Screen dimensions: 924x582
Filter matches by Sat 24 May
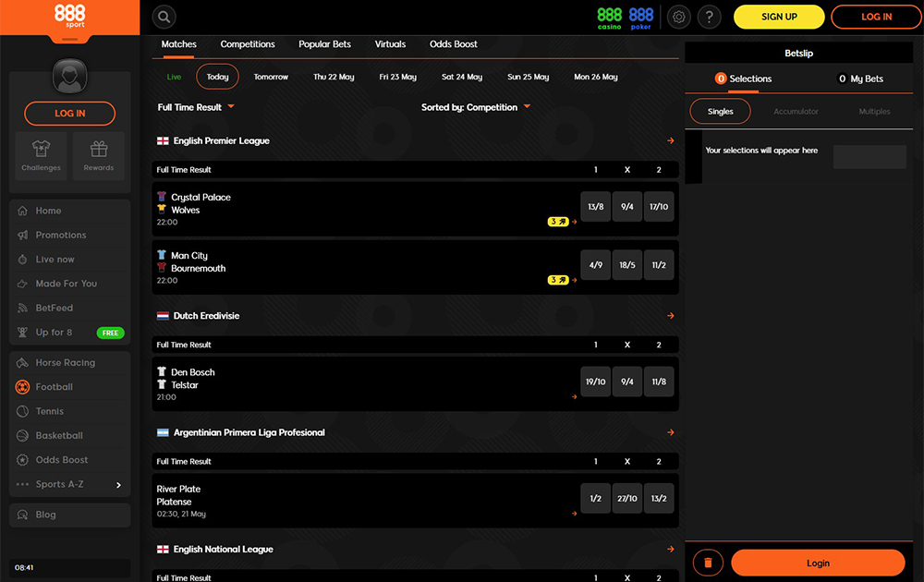462,78
